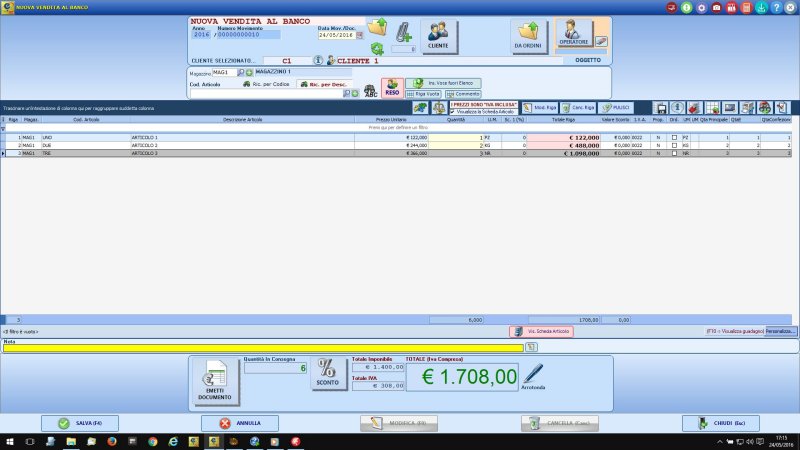Click the Personalizza button
This screenshot has width=800, height=450.
coord(781,332)
